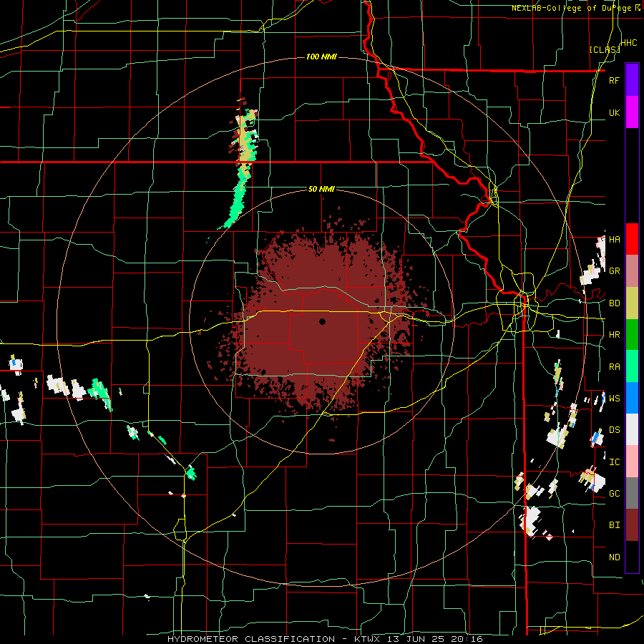
Task: Click the white DS legend swatch
Action: (632, 429)
